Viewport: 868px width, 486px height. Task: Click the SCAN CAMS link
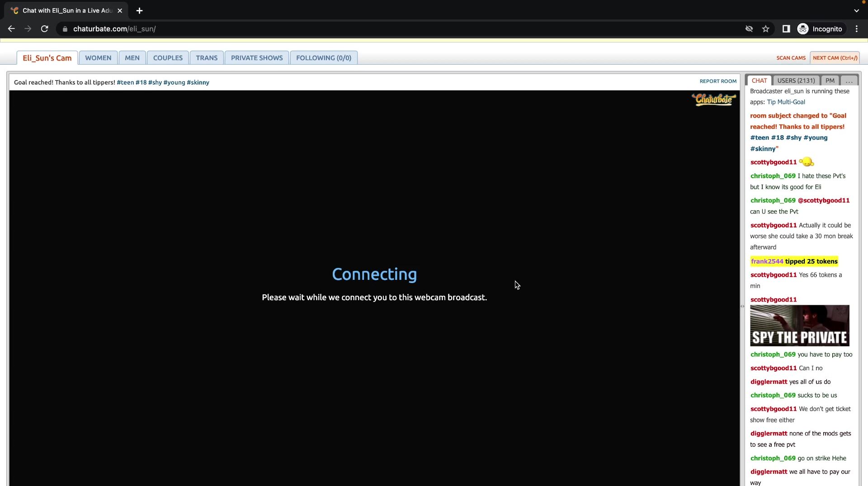click(791, 58)
